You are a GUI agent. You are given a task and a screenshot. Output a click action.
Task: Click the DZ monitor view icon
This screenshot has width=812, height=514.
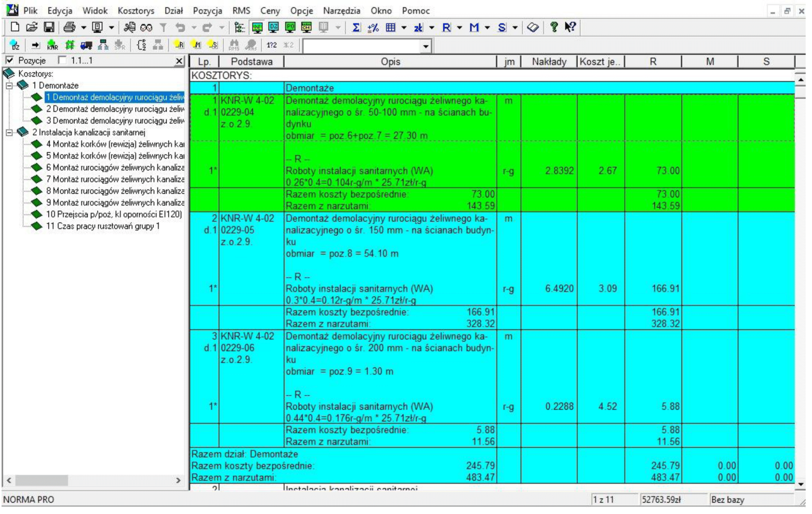point(274,27)
